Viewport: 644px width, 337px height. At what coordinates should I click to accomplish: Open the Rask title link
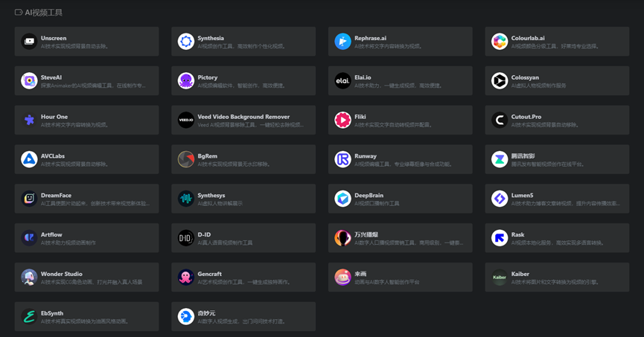click(x=517, y=234)
